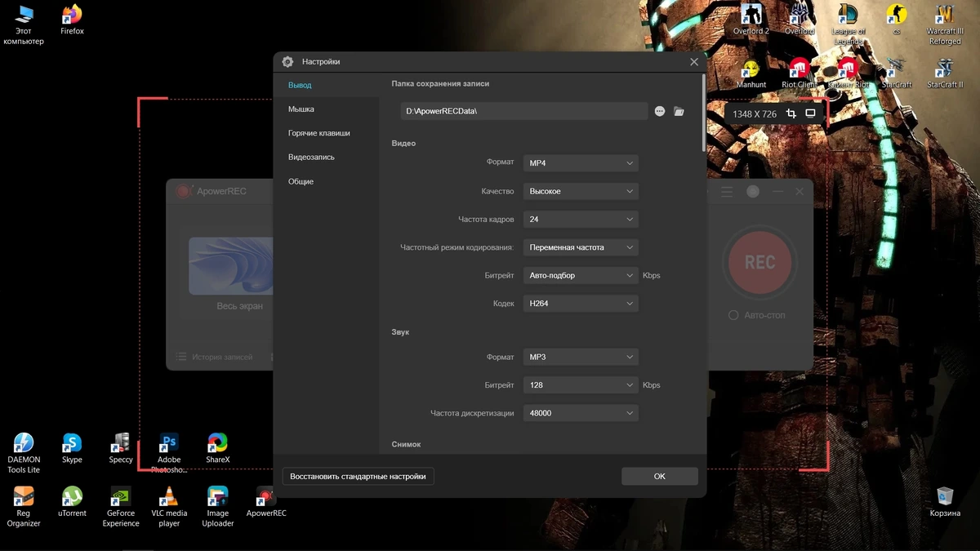Screen dimensions: 980x551
Task: Open the Кодек H264 dropdown
Action: [x=581, y=304]
